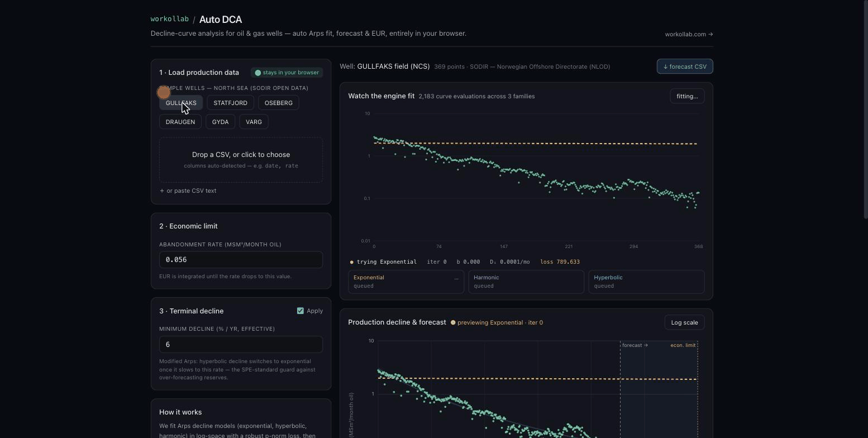Download the forecast CSV
Screen dimensions: 868x438
[x=685, y=66]
